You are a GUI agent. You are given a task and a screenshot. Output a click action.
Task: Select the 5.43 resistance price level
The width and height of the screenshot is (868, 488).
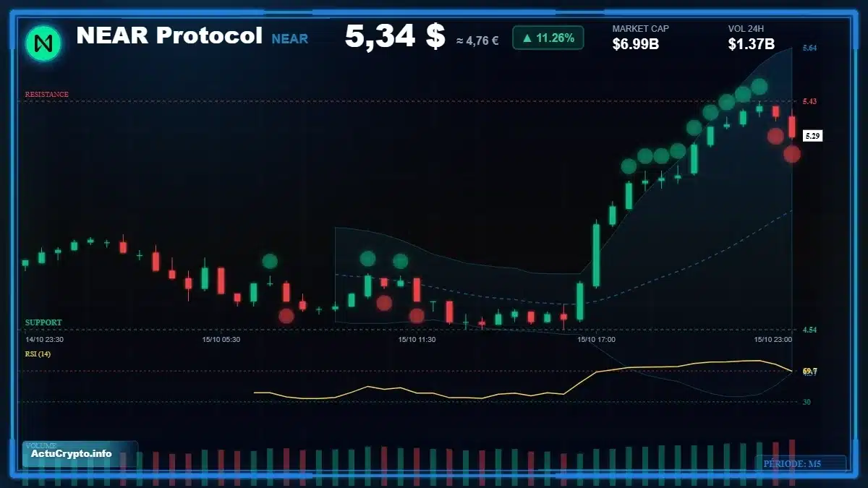pyautogui.click(x=809, y=101)
